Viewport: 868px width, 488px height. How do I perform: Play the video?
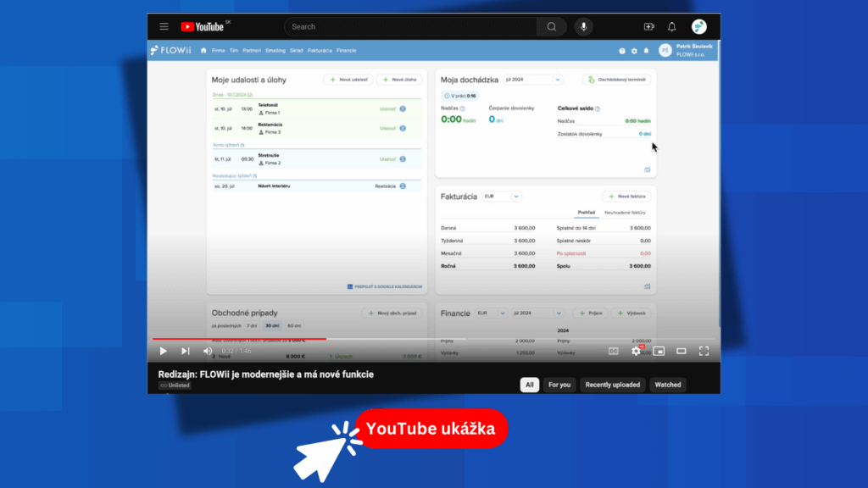(x=163, y=351)
